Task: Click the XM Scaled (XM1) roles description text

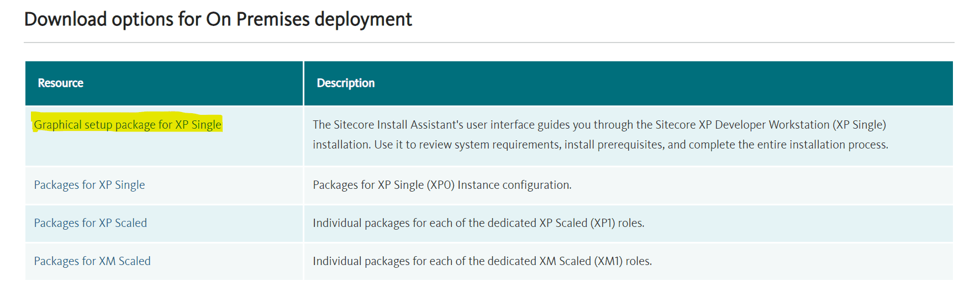Action: pos(482,261)
